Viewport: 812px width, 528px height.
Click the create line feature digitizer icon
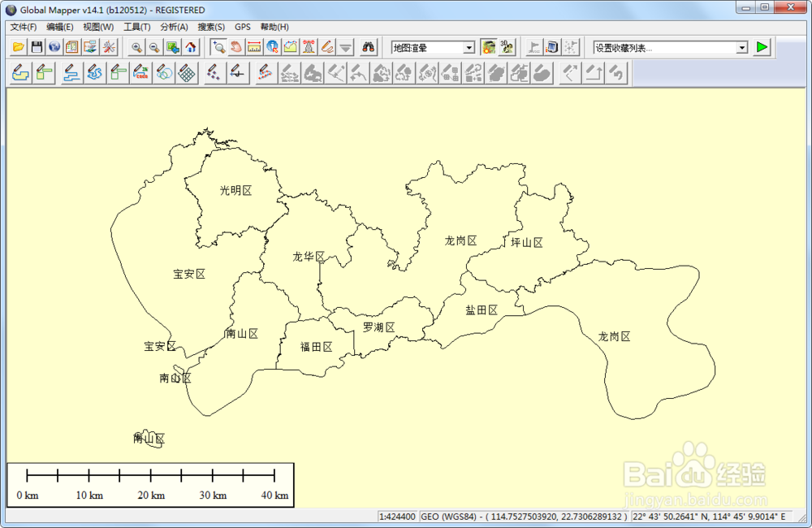71,72
